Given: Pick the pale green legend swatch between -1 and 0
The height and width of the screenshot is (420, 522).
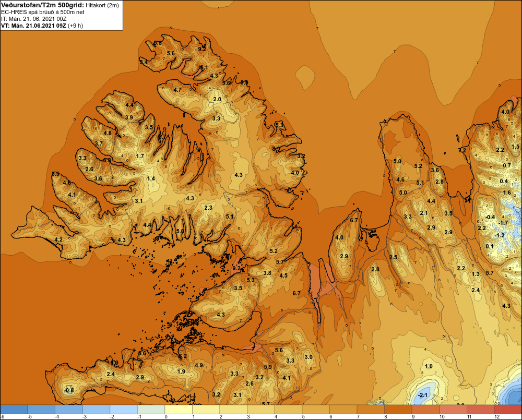Looking at the screenshot, I should coord(151,410).
